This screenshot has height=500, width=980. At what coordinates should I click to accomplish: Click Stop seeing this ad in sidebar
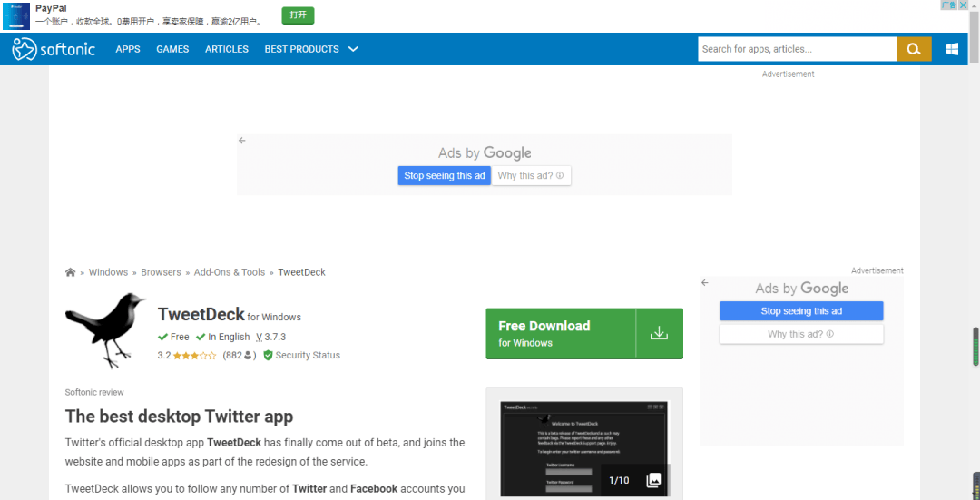coord(801,311)
